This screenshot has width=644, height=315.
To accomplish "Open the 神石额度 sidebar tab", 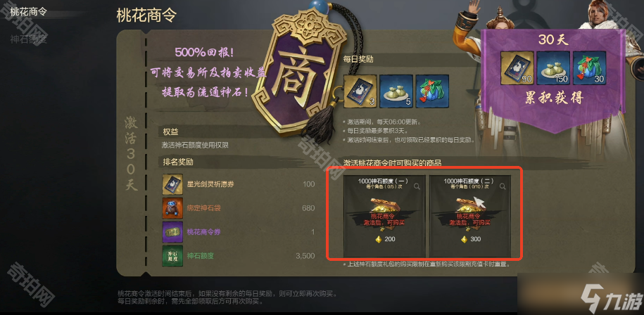I will [28, 39].
